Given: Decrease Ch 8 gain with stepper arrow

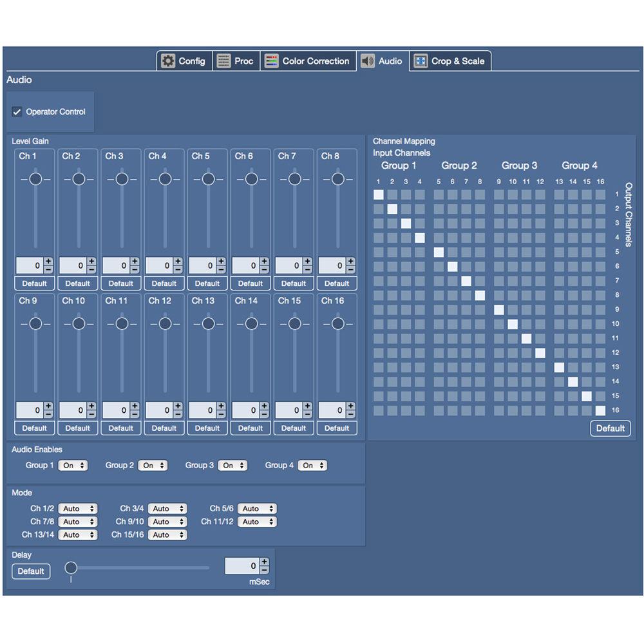Looking at the screenshot, I should coord(350,269).
